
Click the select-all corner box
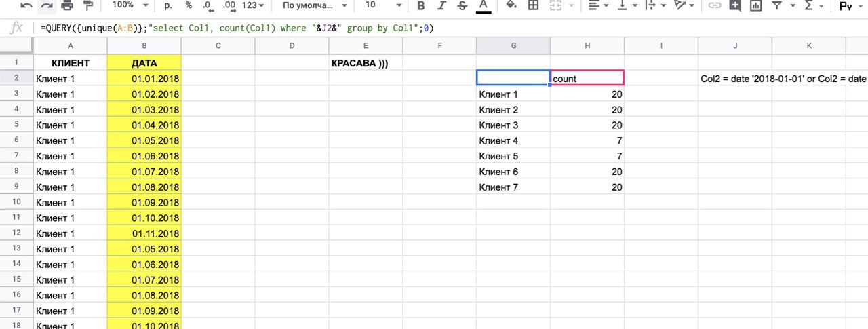17,45
